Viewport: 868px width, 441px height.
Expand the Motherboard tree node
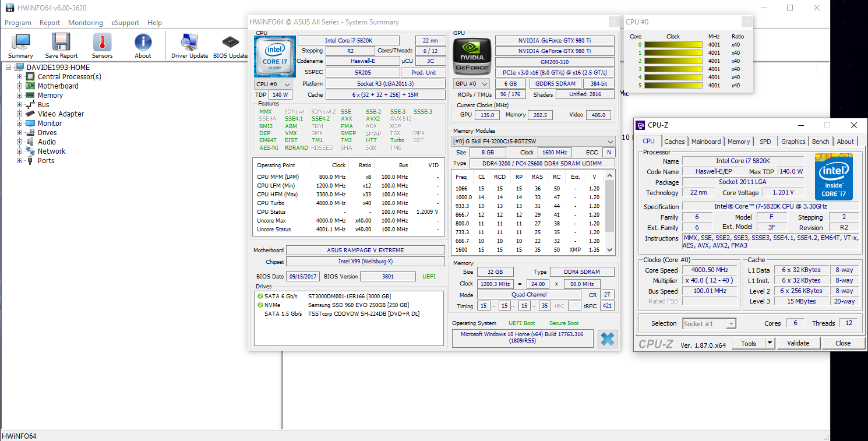19,86
